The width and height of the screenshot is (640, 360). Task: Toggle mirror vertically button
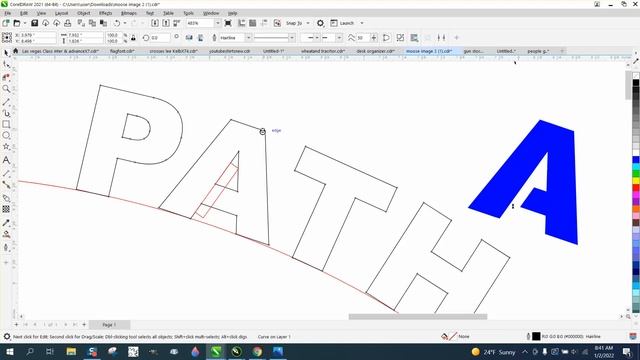click(x=200, y=38)
